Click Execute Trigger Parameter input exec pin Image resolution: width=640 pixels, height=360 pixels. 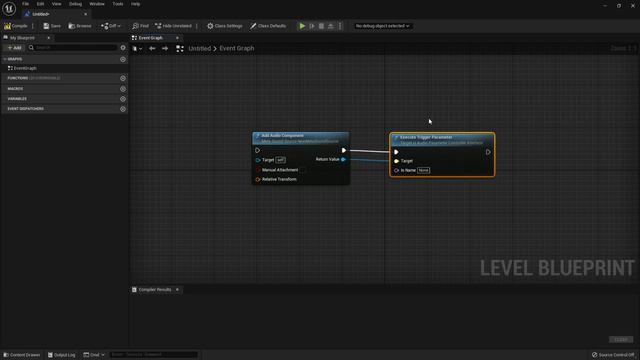[396, 152]
